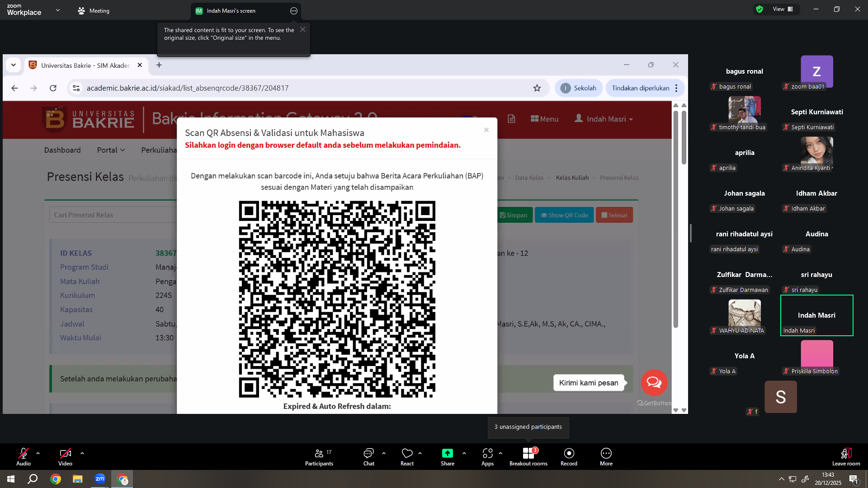The image size is (868, 488).
Task: Click the red chat bubble widget
Action: (x=654, y=383)
